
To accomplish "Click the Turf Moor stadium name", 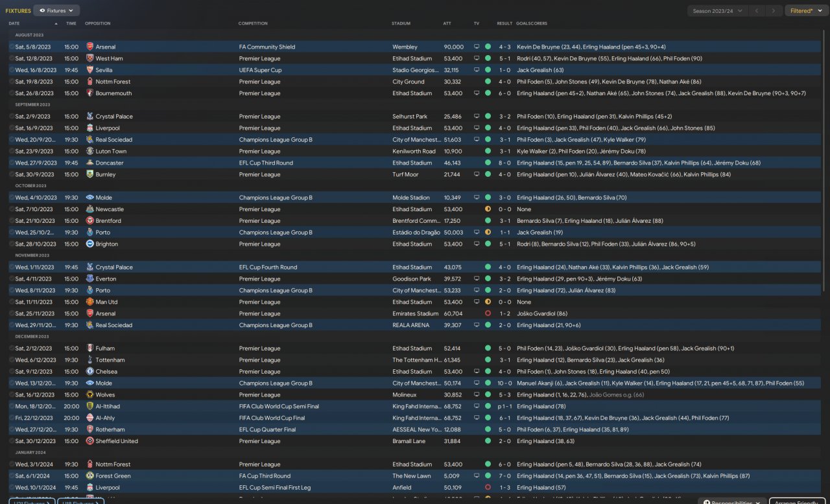I will tap(405, 174).
